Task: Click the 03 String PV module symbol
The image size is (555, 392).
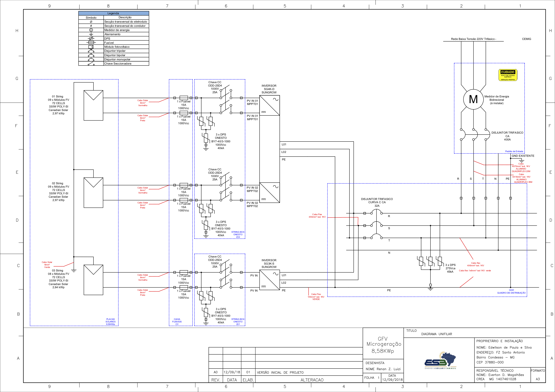Action: pyautogui.click(x=93, y=280)
